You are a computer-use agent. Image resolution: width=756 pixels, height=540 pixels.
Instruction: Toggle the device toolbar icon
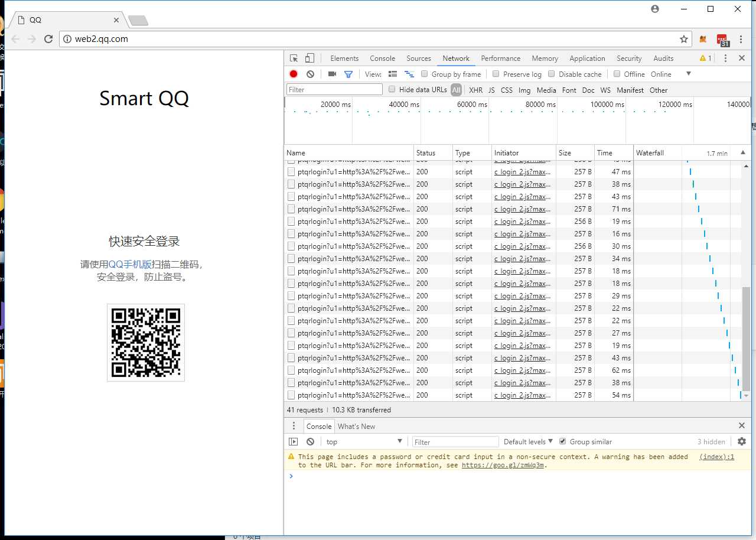[x=309, y=58]
